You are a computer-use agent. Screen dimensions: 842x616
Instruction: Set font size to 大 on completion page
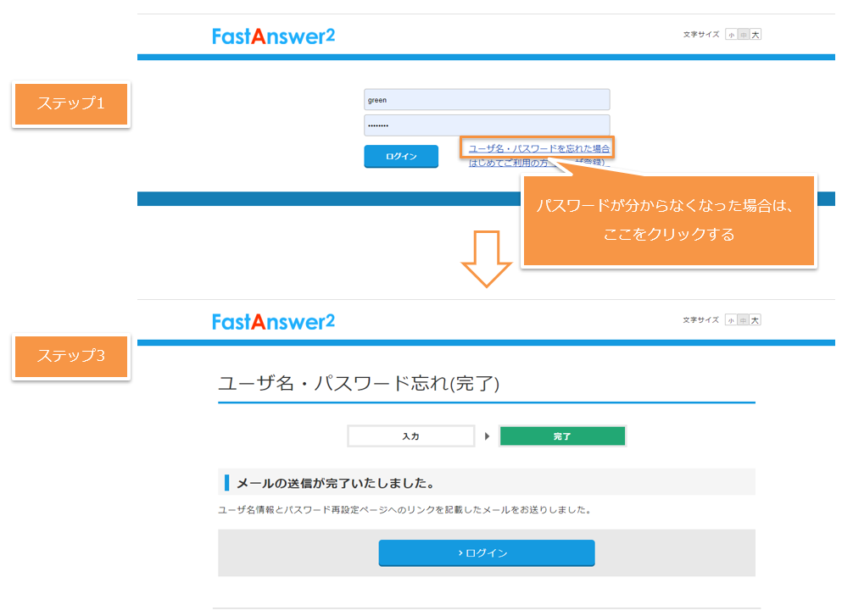coord(755,320)
